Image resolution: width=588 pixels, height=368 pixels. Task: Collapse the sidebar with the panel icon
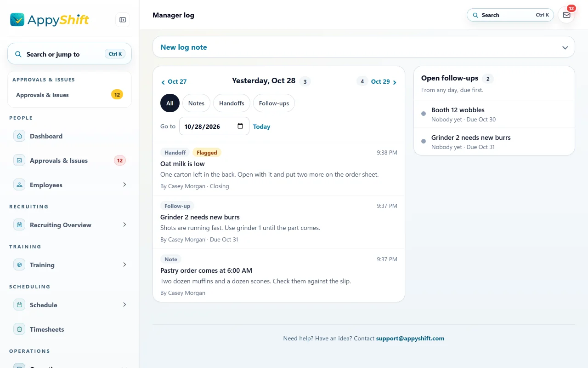tap(123, 20)
